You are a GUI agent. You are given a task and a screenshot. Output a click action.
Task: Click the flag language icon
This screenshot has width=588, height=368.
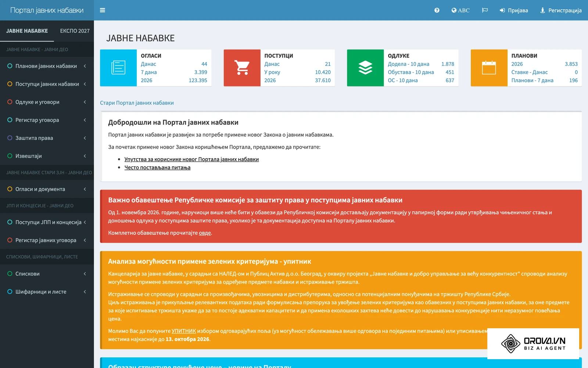click(x=485, y=10)
